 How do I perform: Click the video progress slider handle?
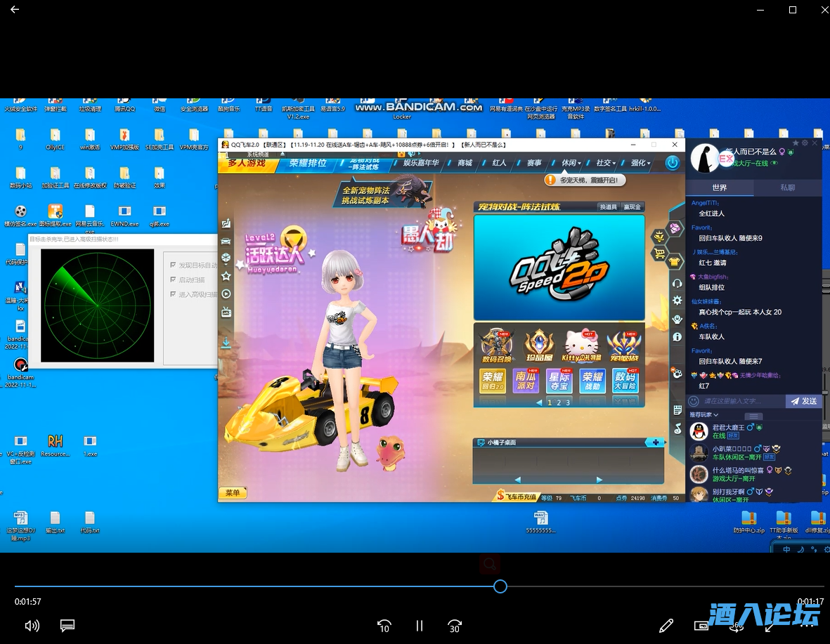[x=500, y=586]
